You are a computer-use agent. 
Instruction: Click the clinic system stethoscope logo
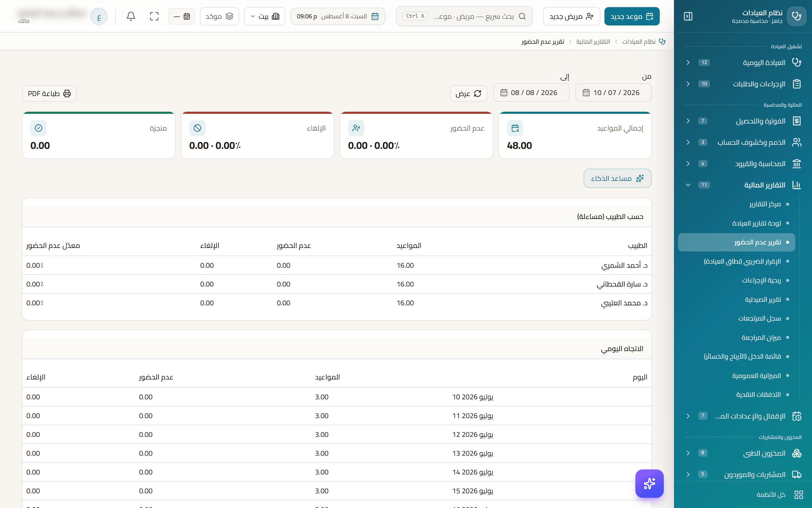pos(796,16)
